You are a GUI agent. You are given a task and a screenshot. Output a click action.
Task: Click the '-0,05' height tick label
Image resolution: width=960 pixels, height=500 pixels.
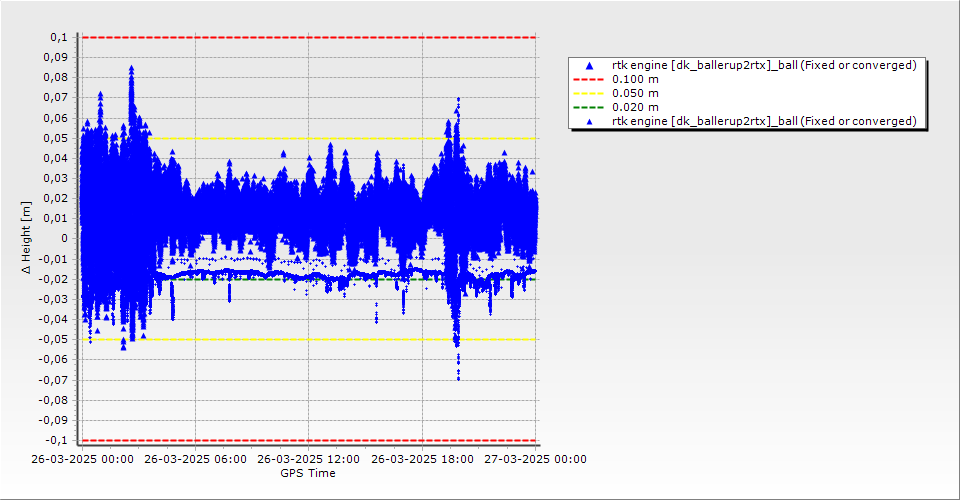tap(54, 340)
